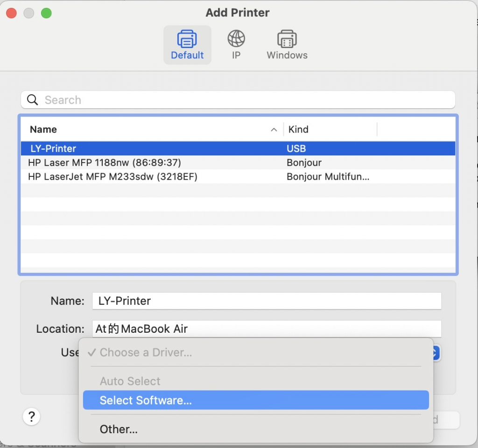Switch to the Windows printer tab
This screenshot has height=448, width=478.
pyautogui.click(x=287, y=44)
